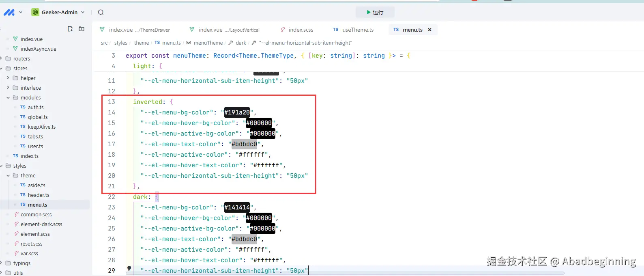The image size is (644, 276).
Task: Click the #000000 swatch on line 25
Action: (262, 229)
